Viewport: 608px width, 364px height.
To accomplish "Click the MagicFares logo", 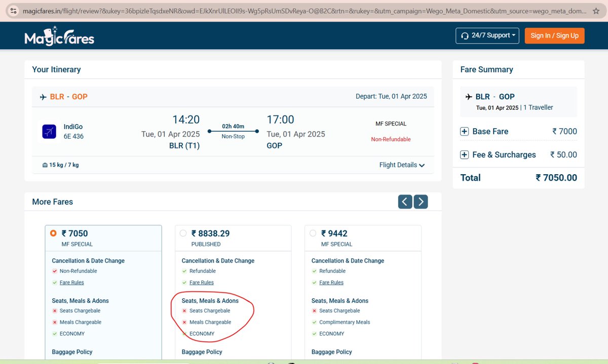I will pyautogui.click(x=59, y=36).
